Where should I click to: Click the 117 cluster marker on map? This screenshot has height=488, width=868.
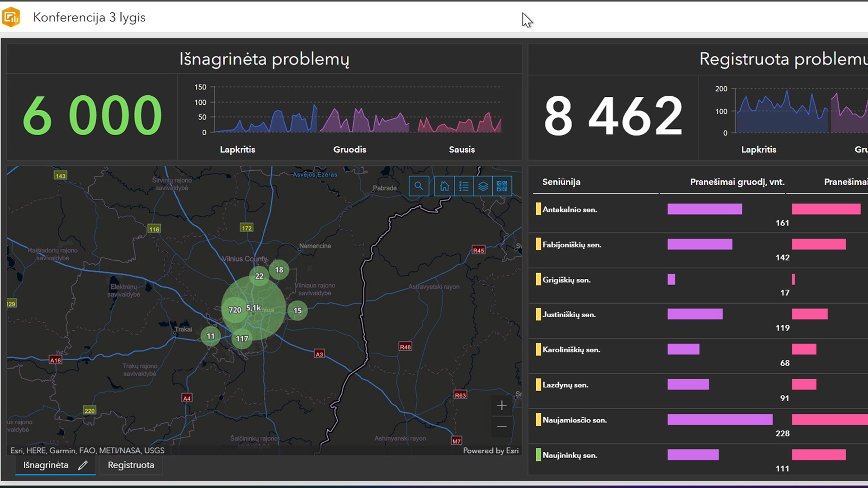tap(242, 338)
